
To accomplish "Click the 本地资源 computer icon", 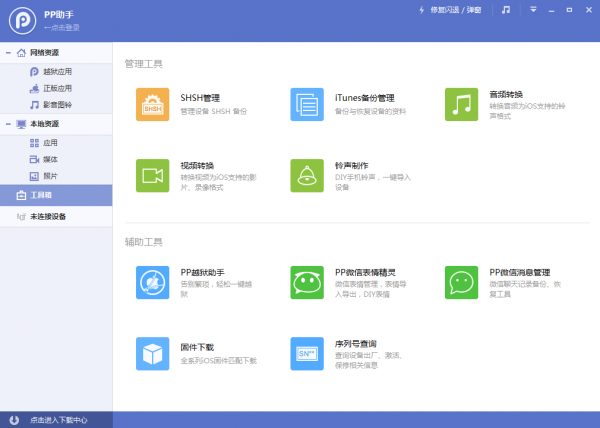I will (21, 124).
